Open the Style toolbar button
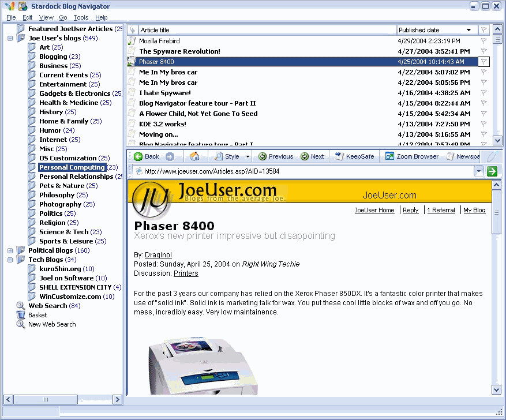Image resolution: width=506 pixels, height=420 pixels. [x=228, y=156]
